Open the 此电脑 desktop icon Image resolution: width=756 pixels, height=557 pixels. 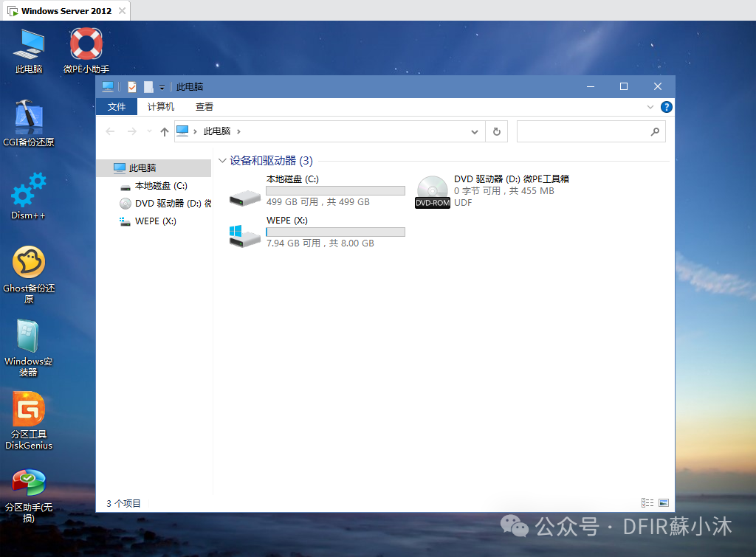[x=29, y=51]
